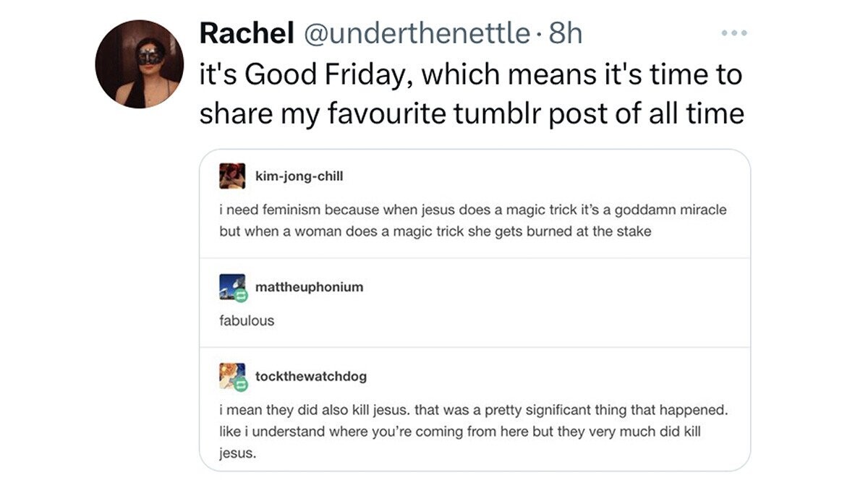Click the mattheuphonium avatar icon

[231, 286]
